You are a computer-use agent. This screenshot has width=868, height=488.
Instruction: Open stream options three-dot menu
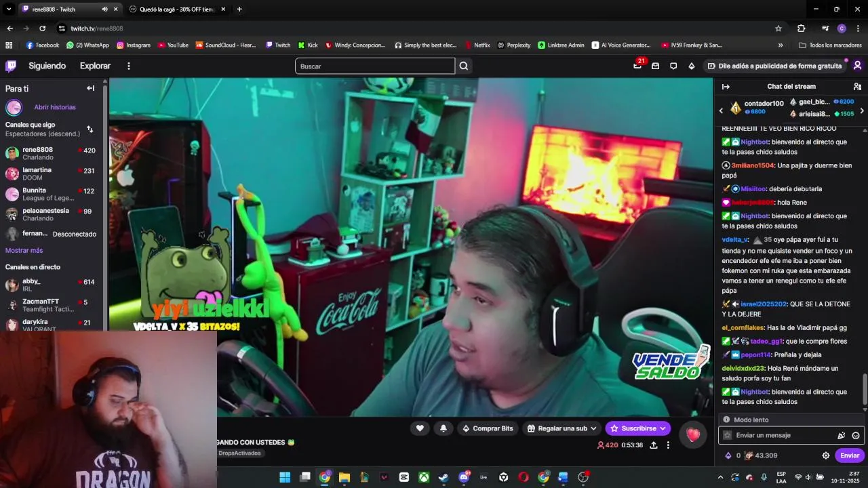(x=668, y=445)
